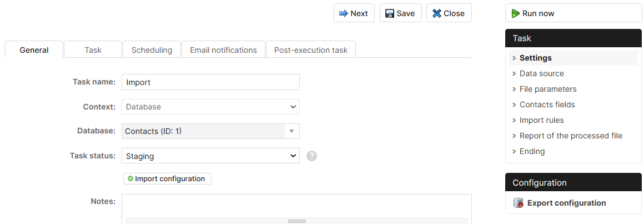Click the green play Run now icon
The width and height of the screenshot is (644, 224).
click(516, 13)
